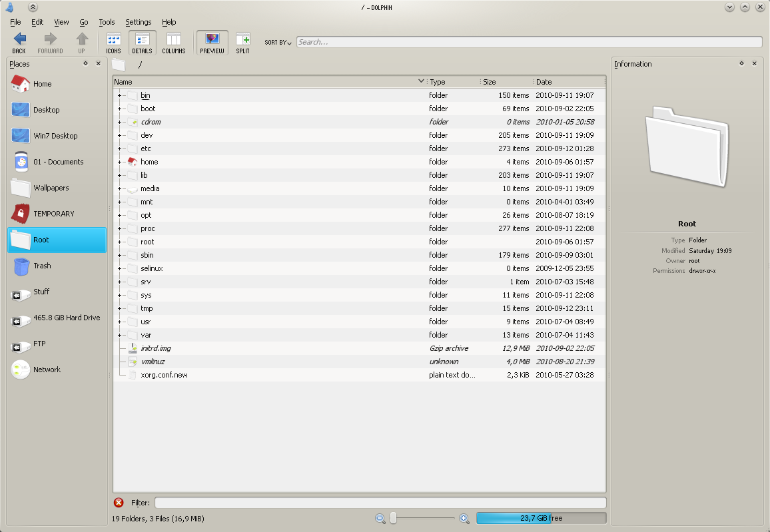Switch to Details view mode
The width and height of the screenshot is (770, 532).
tap(143, 43)
